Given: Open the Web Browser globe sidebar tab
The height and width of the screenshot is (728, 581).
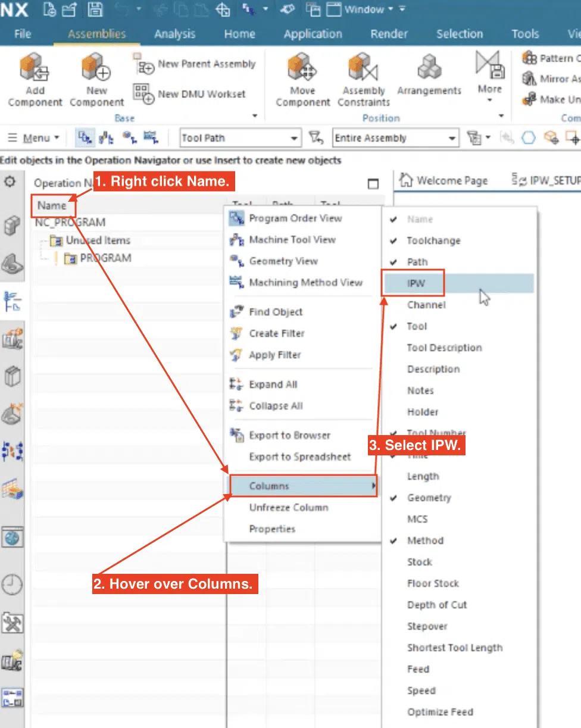Looking at the screenshot, I should tap(13, 538).
